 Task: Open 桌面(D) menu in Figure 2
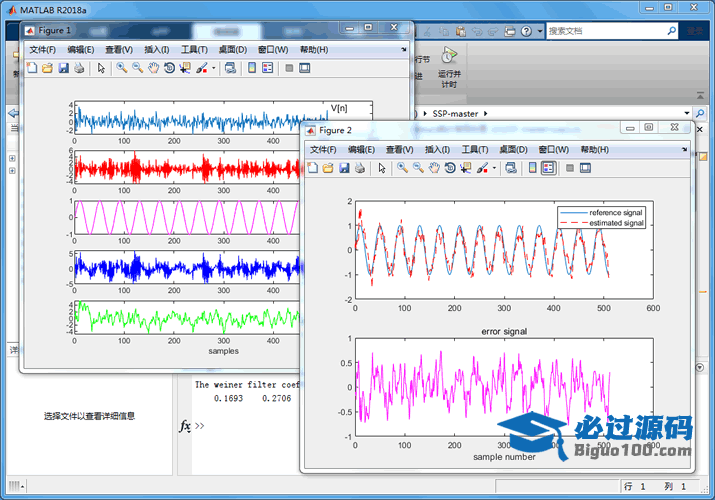513,149
